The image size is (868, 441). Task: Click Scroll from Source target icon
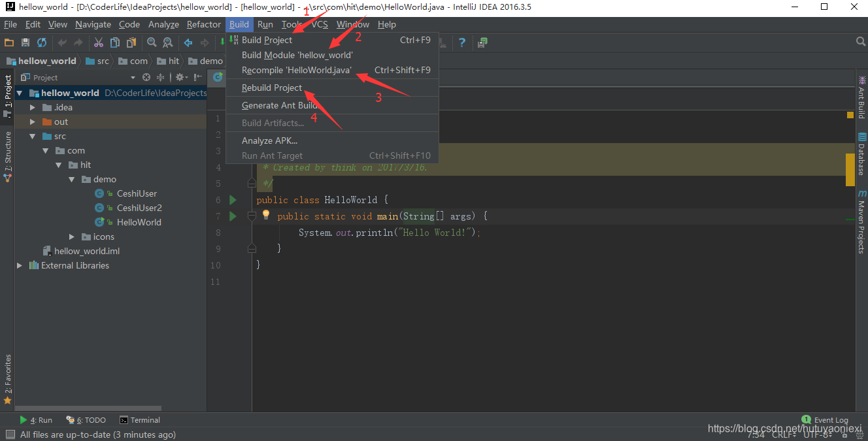(146, 77)
